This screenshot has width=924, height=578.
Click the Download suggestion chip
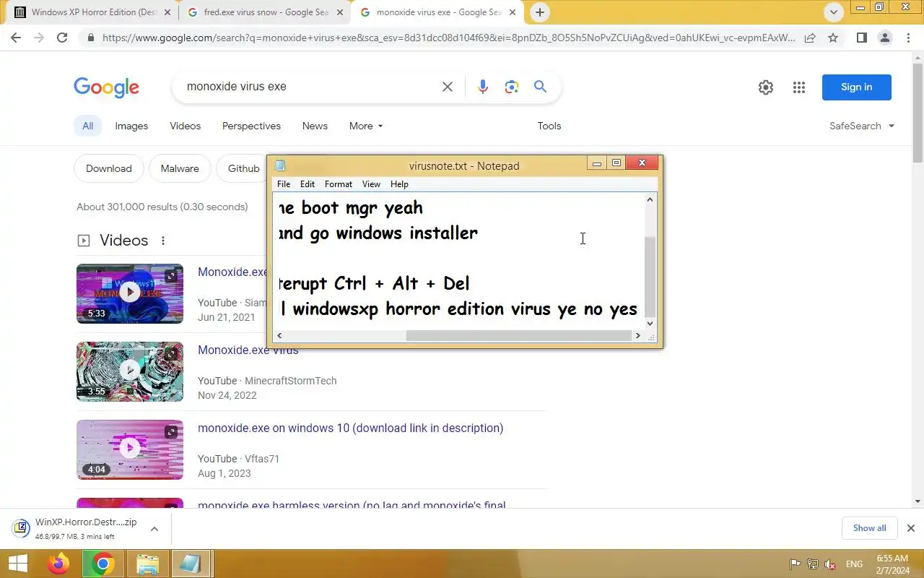click(x=109, y=168)
